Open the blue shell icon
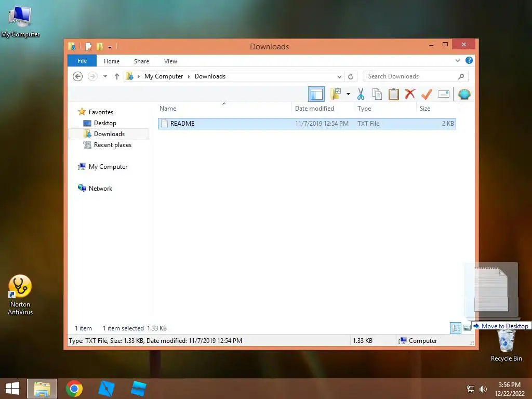 point(464,94)
